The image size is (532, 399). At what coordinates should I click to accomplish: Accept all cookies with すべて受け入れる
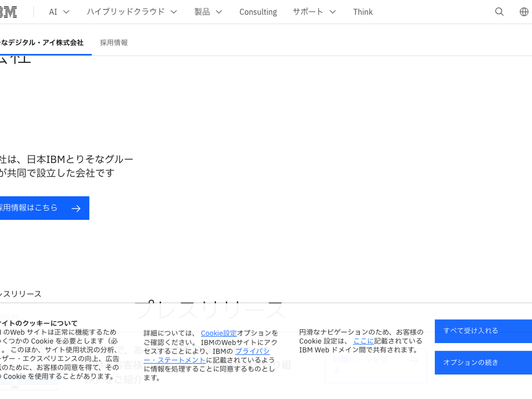483,331
